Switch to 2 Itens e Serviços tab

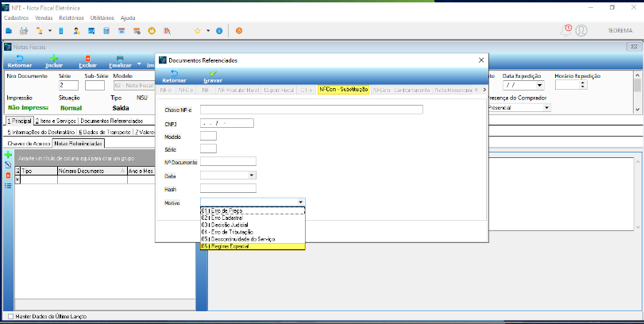click(x=56, y=121)
